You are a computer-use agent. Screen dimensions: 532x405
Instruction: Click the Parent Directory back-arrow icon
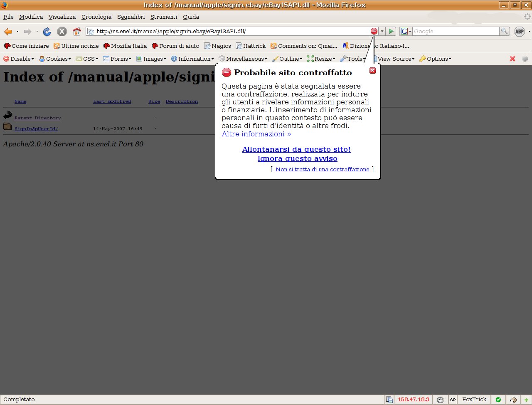pyautogui.click(x=7, y=115)
